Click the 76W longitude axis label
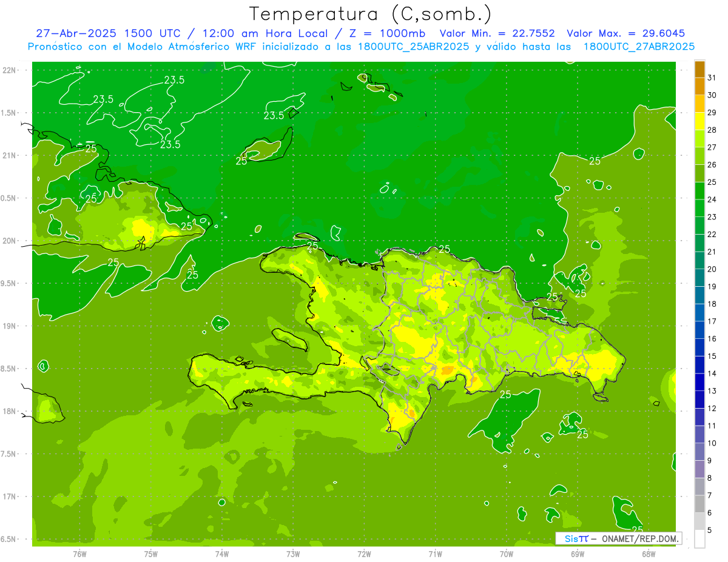The width and height of the screenshot is (728, 562). 79,554
